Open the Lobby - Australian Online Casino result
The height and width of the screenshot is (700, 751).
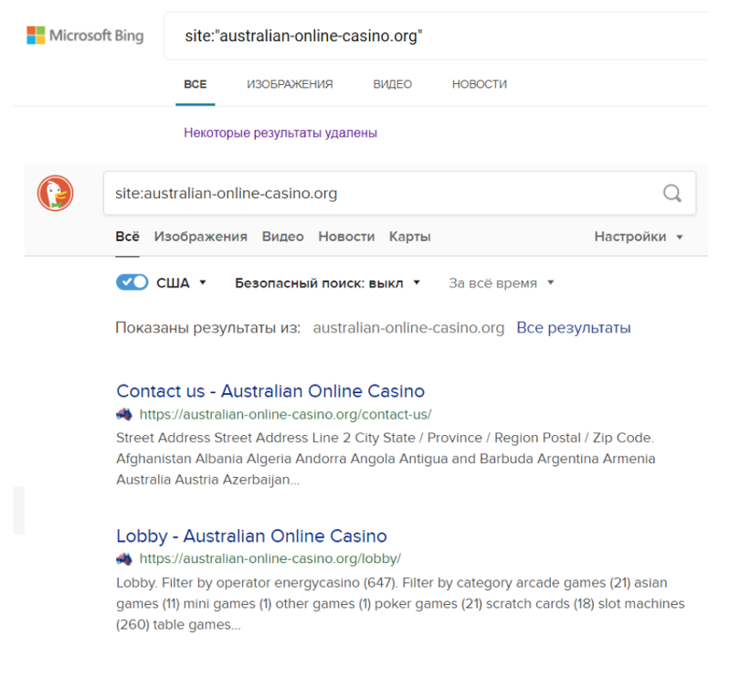pyautogui.click(x=251, y=536)
